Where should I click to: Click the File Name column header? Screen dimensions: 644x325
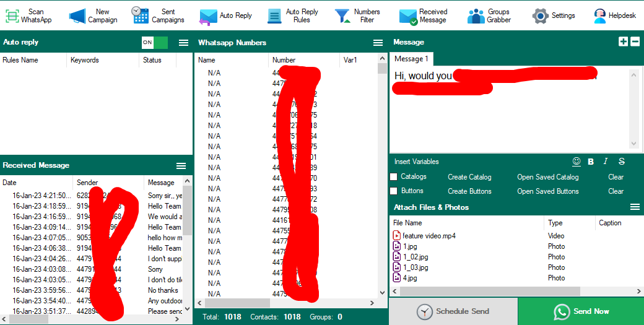[466, 223]
